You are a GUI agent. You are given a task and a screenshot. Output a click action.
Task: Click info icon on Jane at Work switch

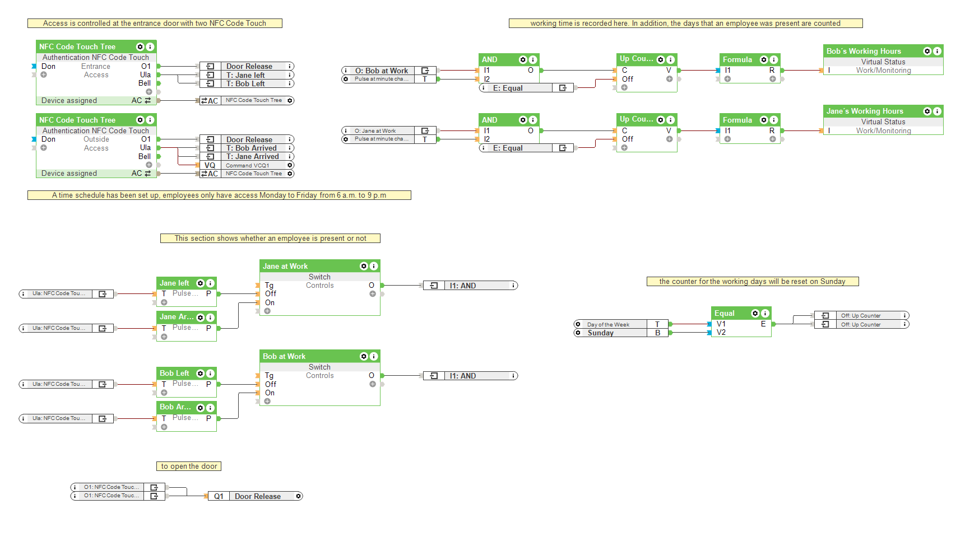(374, 267)
